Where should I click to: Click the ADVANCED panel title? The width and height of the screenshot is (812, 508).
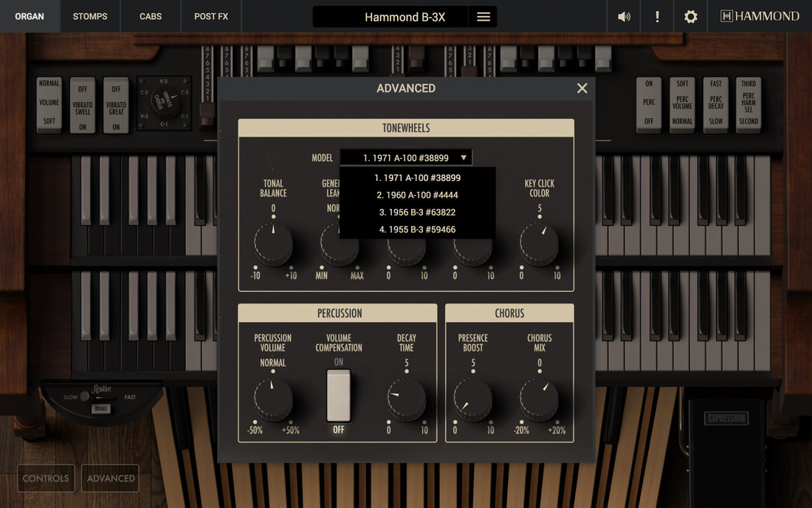(x=406, y=88)
